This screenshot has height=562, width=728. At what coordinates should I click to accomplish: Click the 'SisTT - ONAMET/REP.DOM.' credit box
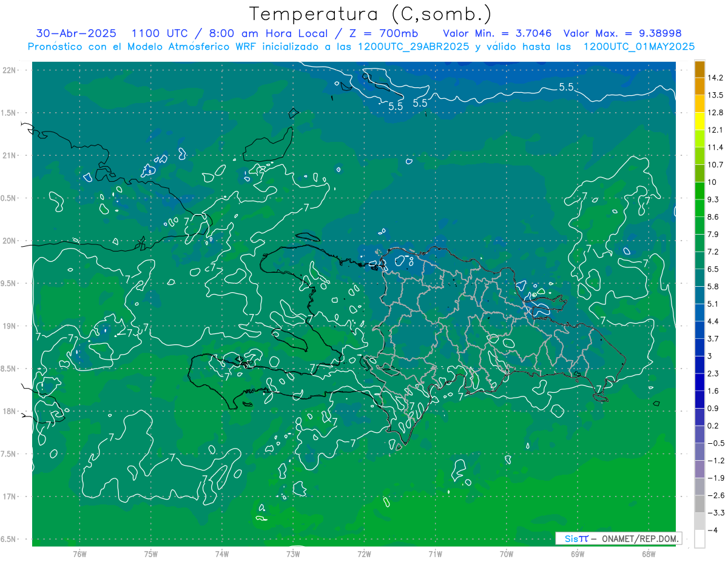click(619, 538)
